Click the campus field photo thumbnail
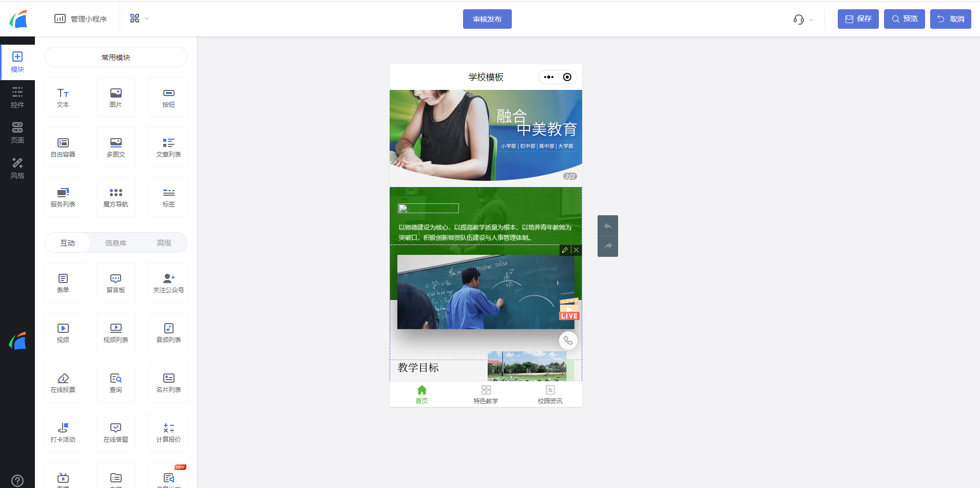980x488 pixels. 527,366
